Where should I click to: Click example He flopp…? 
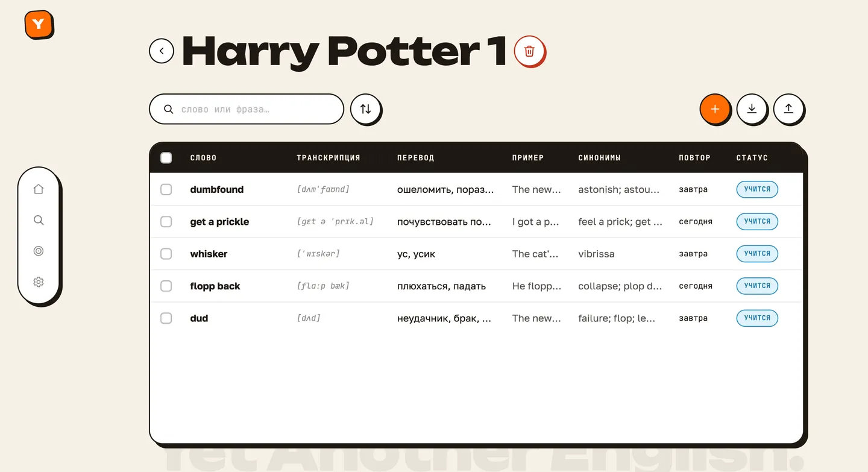537,286
